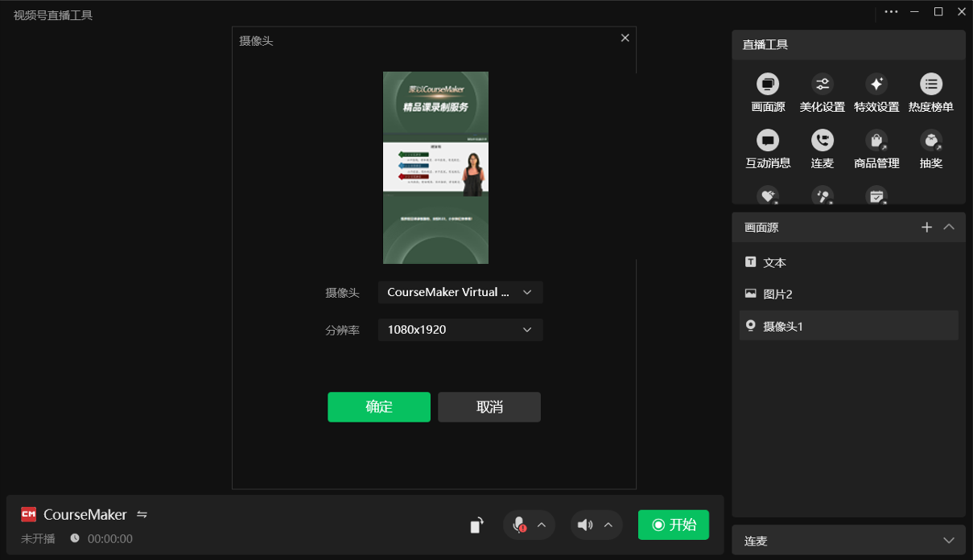Click the 00:00:00 live timer
The image size is (973, 560).
pyautogui.click(x=110, y=539)
